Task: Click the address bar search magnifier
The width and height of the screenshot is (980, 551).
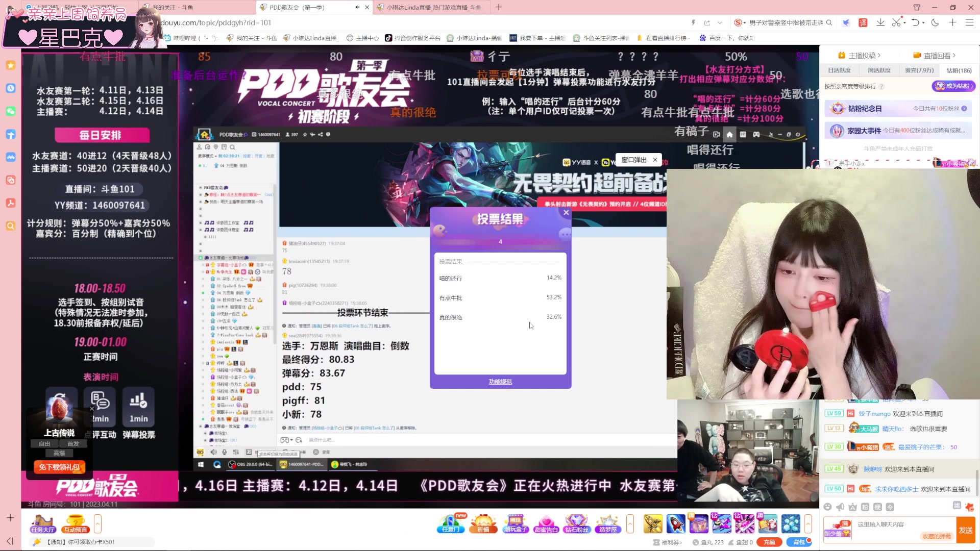Action: [x=829, y=22]
